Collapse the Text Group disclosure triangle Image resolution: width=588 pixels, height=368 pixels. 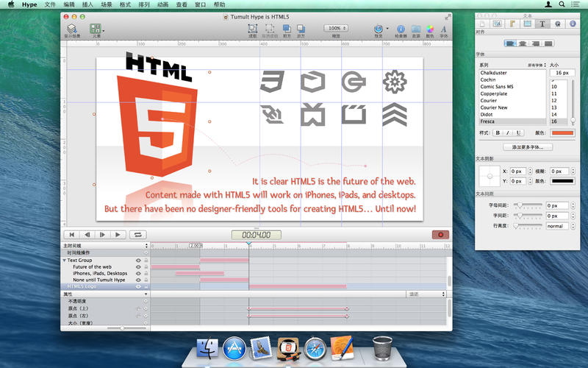[x=64, y=261]
